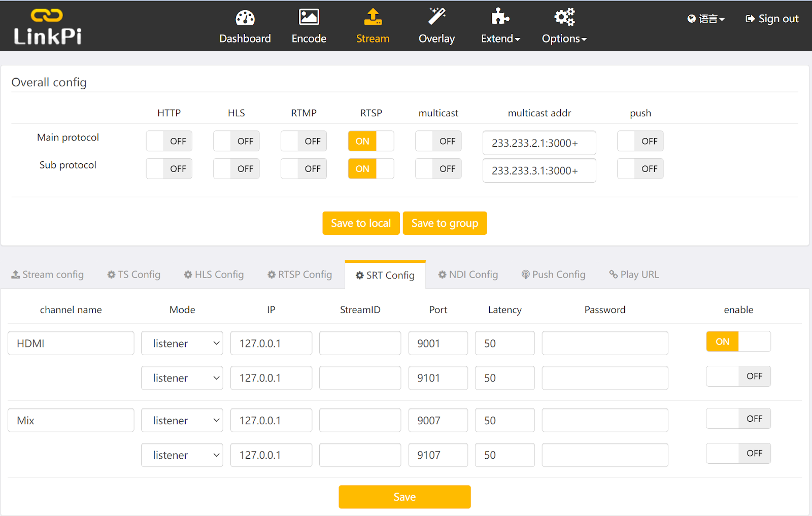Enable HLS for Sub protocol

click(236, 169)
